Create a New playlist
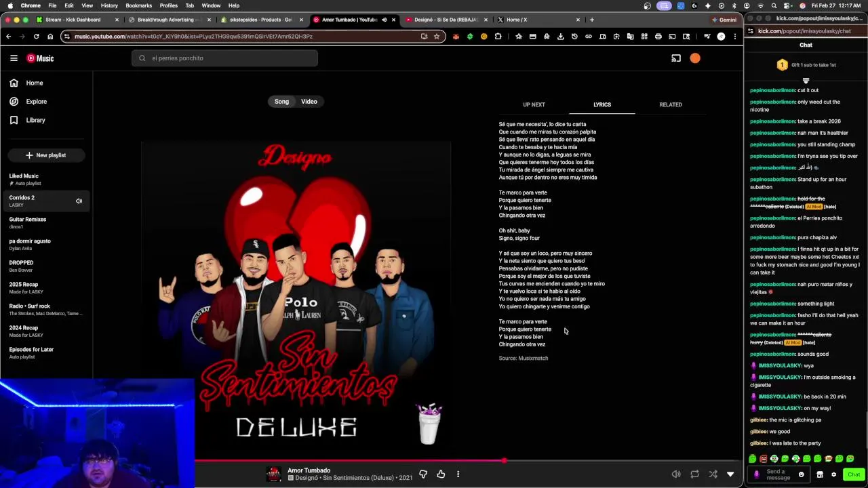Screen dimensions: 868x488 point(46,155)
